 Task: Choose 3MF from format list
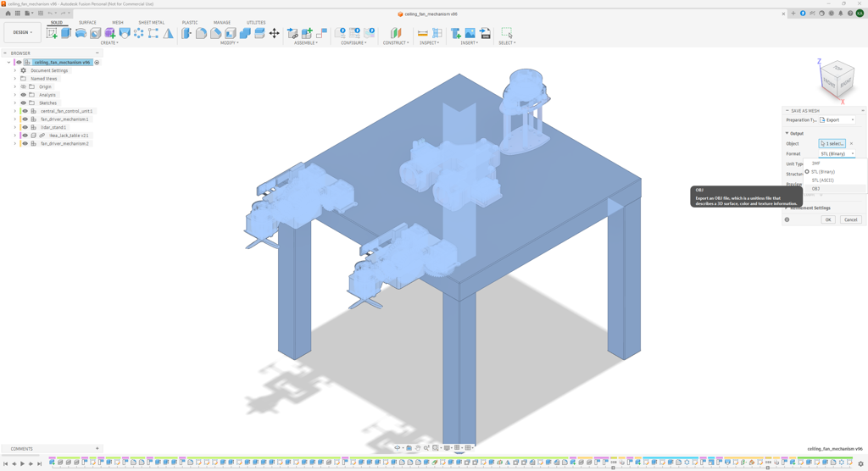(835, 163)
